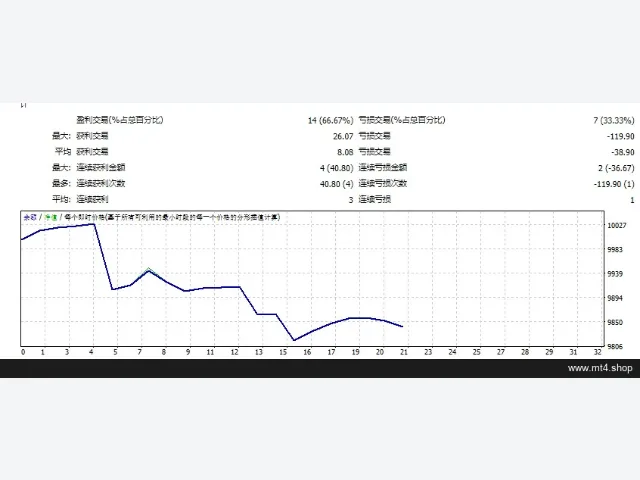Click x-axis label 11
The image size is (640, 480).
(x=210, y=352)
